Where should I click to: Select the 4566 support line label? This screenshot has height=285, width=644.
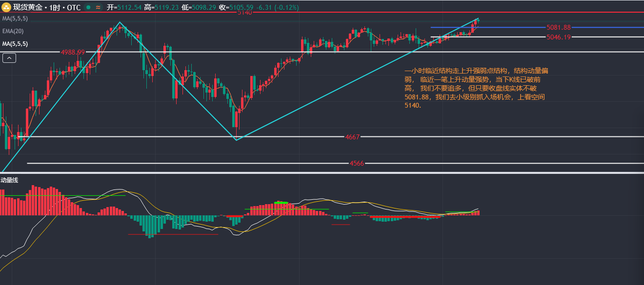tap(357, 163)
